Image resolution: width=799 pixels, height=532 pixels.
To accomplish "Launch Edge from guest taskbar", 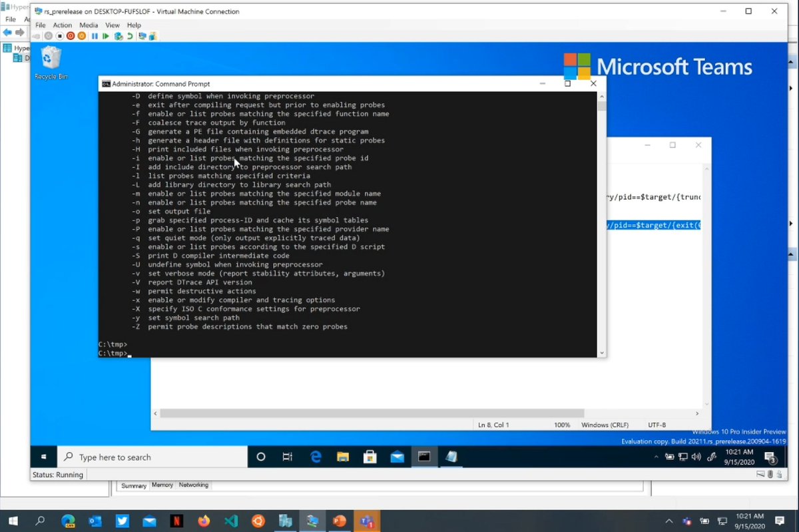I will 316,457.
